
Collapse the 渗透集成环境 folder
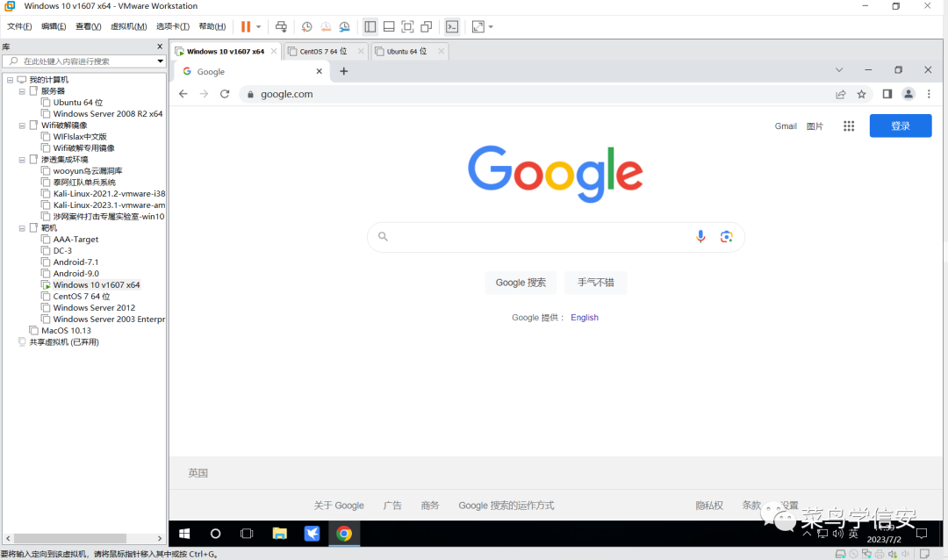click(22, 160)
